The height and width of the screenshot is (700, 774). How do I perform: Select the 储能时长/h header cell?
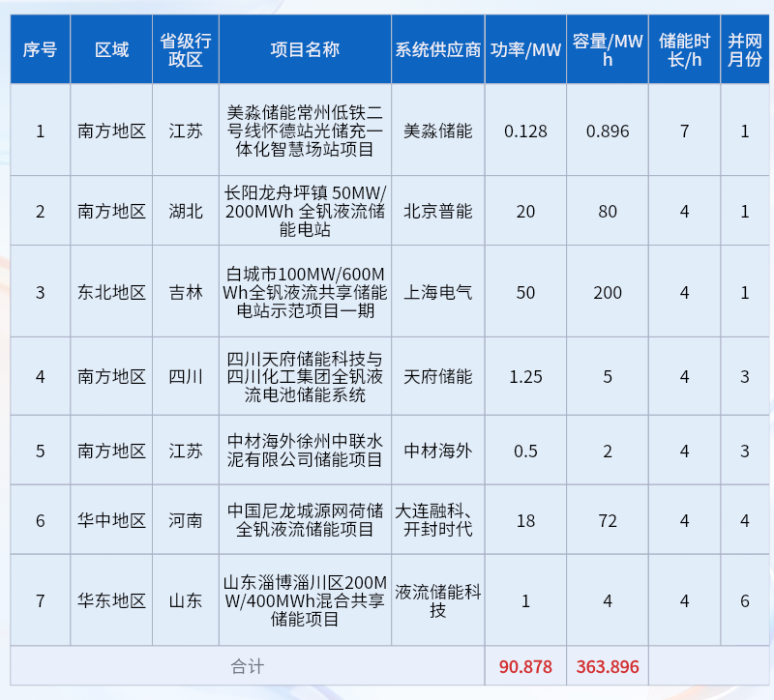pos(685,49)
